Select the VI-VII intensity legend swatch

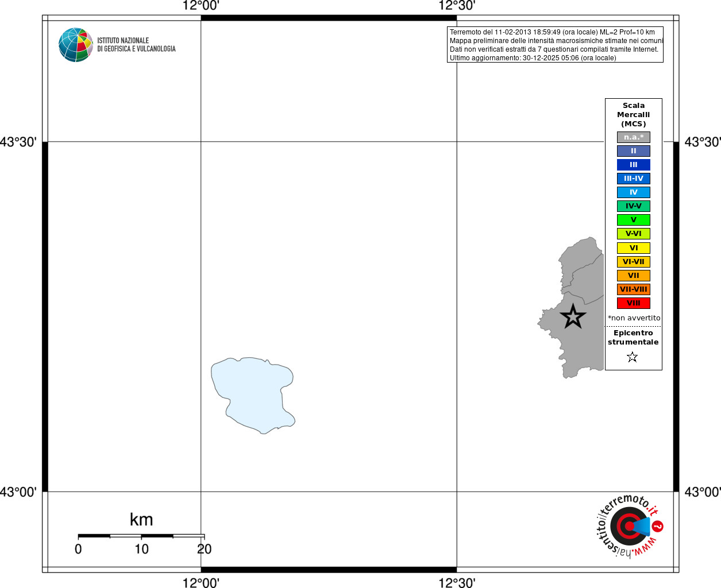(634, 262)
